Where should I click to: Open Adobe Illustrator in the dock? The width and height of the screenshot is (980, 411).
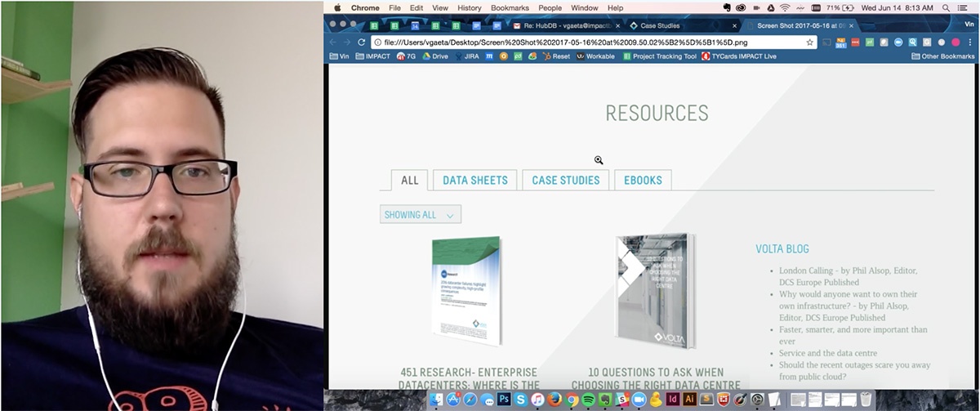point(688,400)
